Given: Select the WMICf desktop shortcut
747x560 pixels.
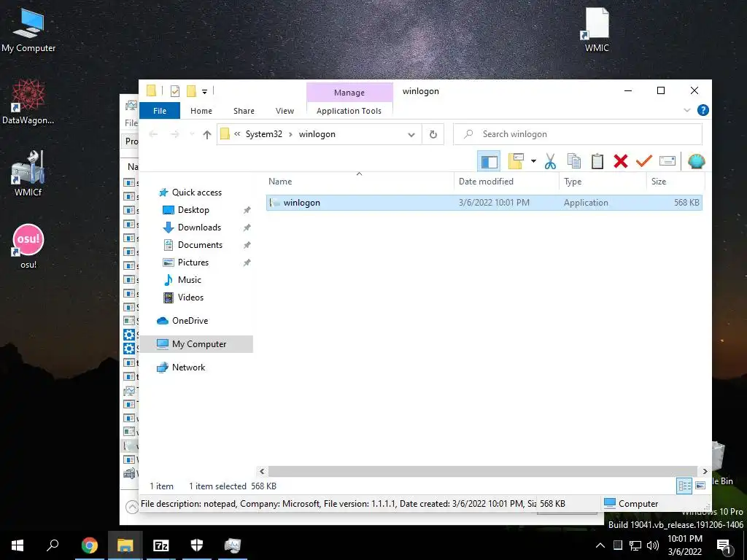Looking at the screenshot, I should point(28,174).
